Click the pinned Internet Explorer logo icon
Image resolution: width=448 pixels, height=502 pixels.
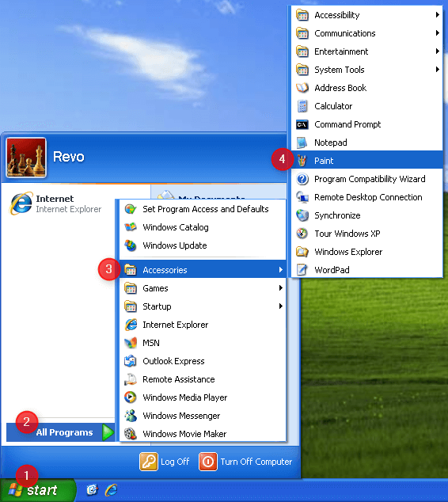click(x=21, y=203)
